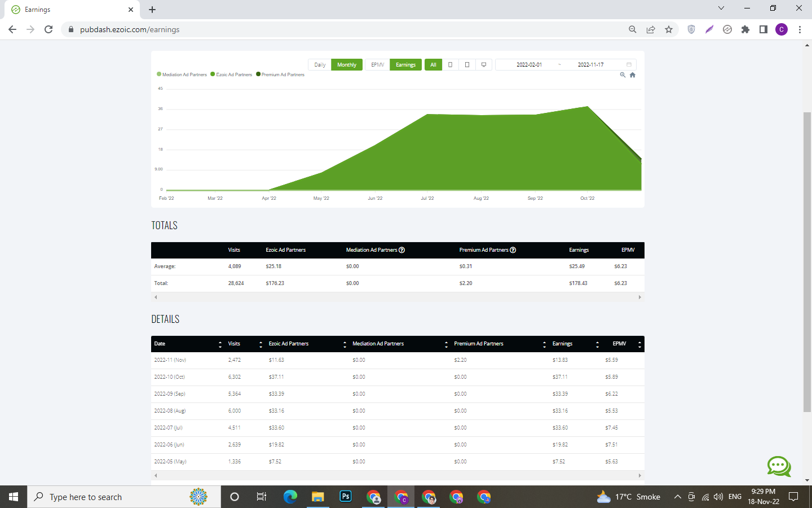
Task: Select the Earnings metric toggle
Action: coord(405,65)
